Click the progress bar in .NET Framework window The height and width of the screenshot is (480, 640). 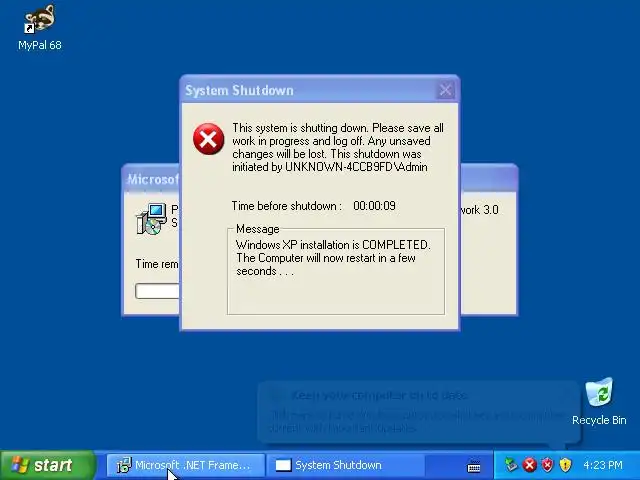click(157, 291)
